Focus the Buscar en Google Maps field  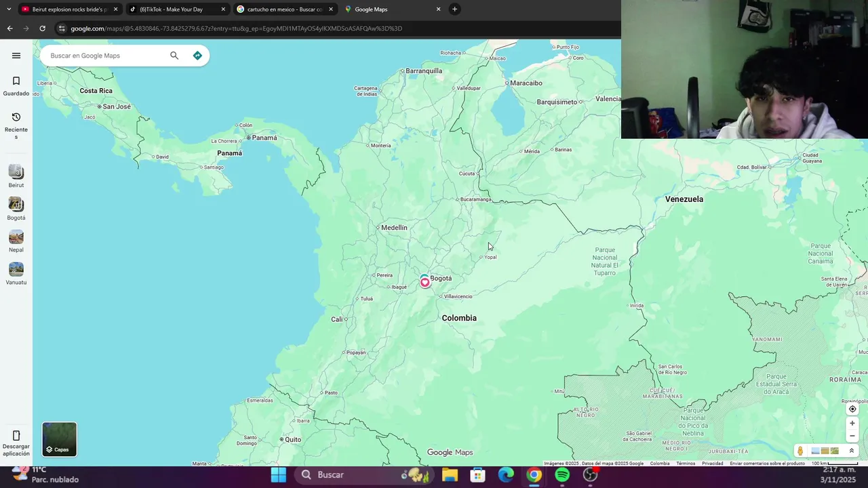coord(105,56)
